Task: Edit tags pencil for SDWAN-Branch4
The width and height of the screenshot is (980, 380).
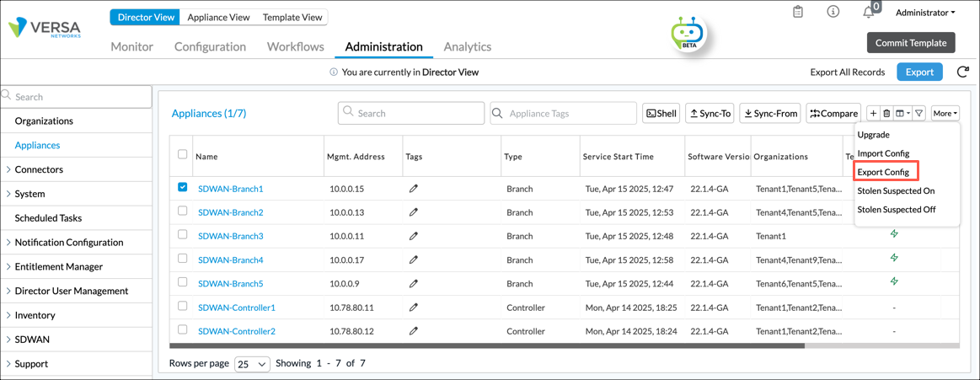Action: click(413, 260)
